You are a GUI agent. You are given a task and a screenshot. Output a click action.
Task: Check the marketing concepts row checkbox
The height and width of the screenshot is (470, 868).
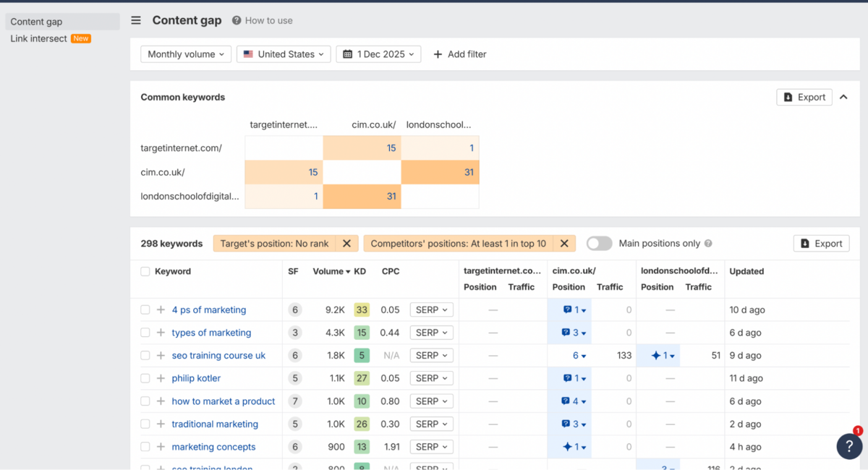click(x=145, y=447)
